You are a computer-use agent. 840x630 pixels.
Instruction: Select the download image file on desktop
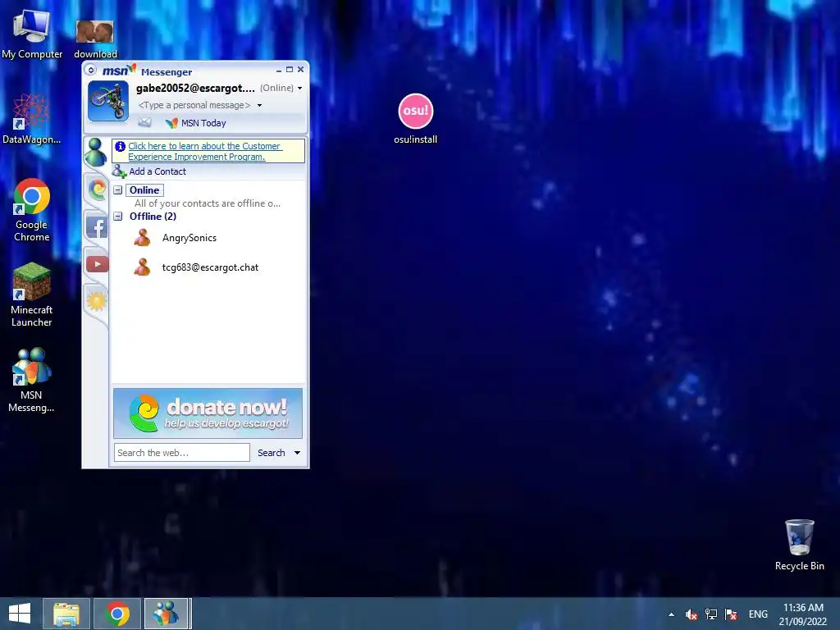tap(95, 39)
